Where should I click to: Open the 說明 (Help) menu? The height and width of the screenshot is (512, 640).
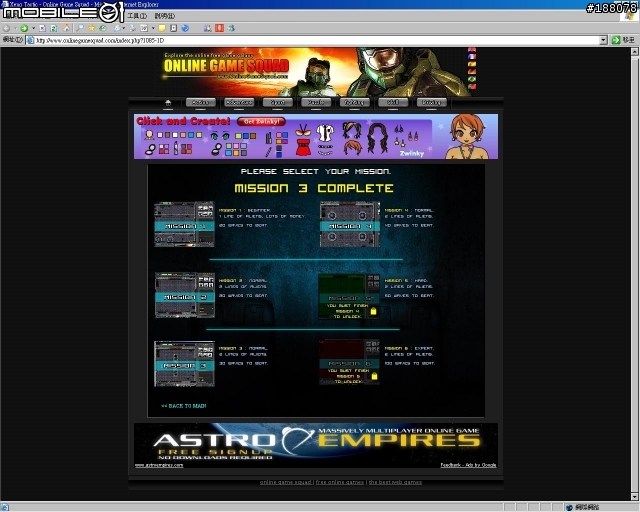(164, 16)
